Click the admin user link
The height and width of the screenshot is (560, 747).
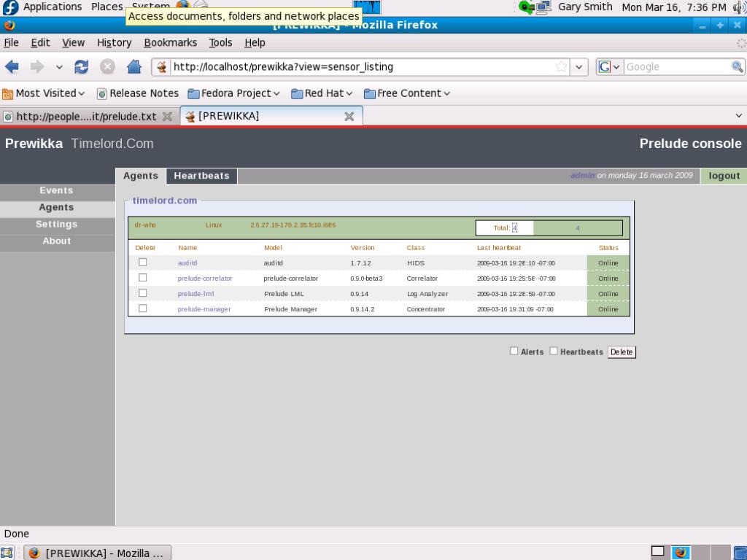[x=583, y=175]
